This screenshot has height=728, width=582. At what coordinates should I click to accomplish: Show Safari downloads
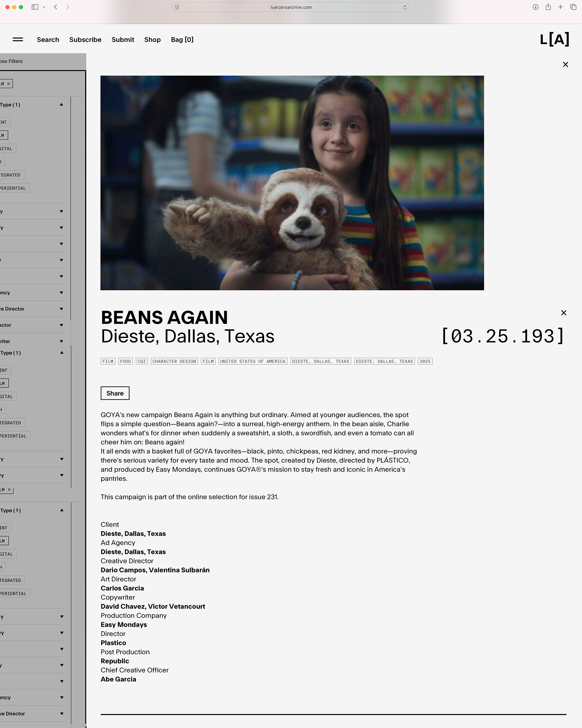(x=535, y=7)
